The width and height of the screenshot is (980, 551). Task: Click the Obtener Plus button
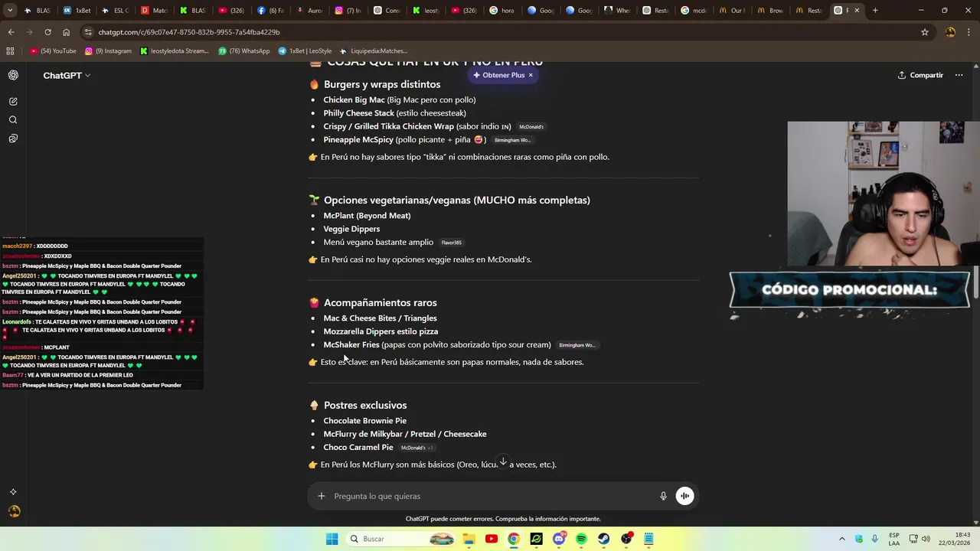click(x=498, y=75)
